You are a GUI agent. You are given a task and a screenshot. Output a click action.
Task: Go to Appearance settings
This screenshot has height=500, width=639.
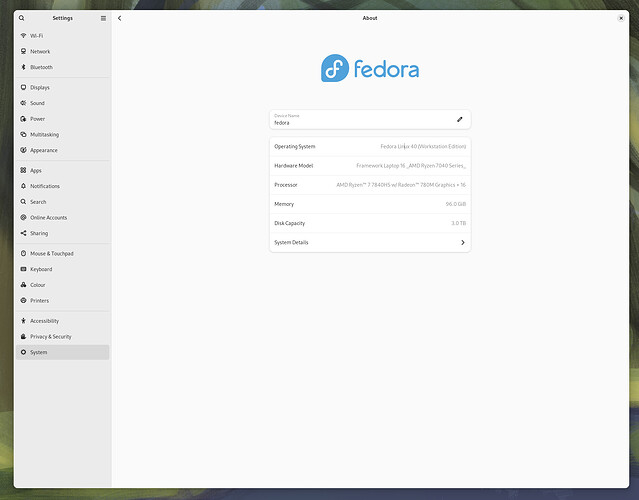(x=62, y=150)
